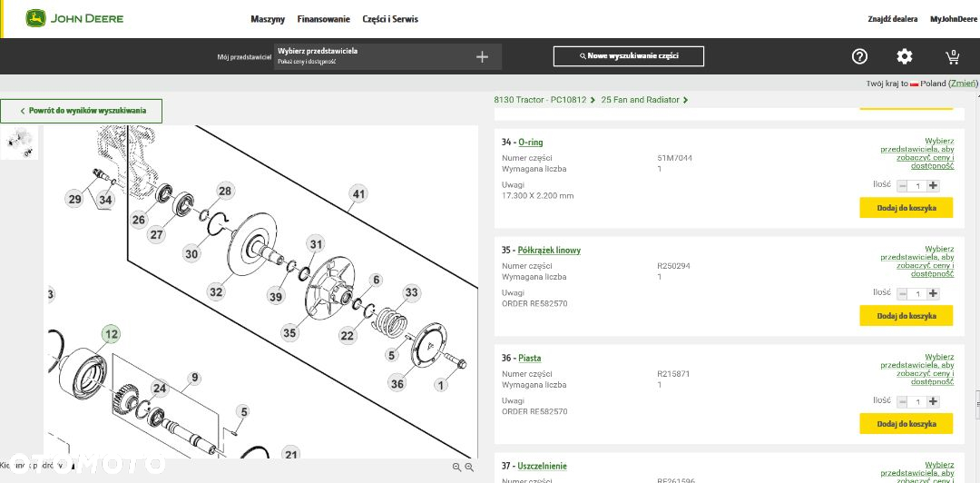The width and height of the screenshot is (980, 483).
Task: Click part number 51M7044
Action: pos(674,158)
